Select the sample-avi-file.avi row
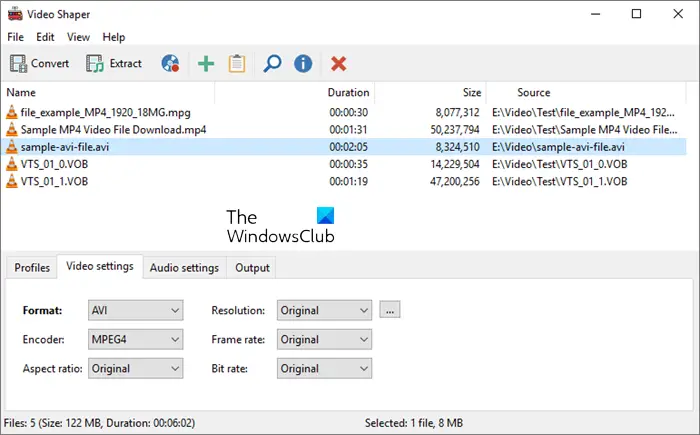Image resolution: width=700 pixels, height=435 pixels. click(x=344, y=146)
